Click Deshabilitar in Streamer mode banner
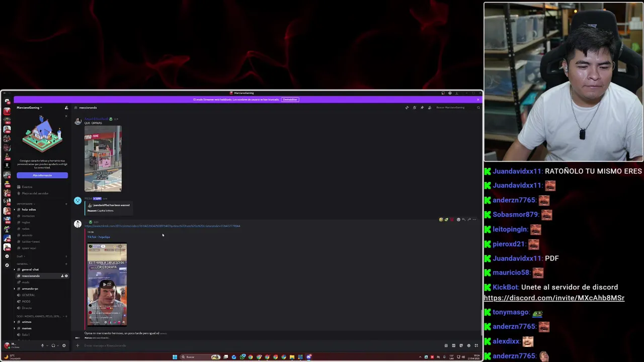The height and width of the screenshot is (362, 644). (x=290, y=100)
